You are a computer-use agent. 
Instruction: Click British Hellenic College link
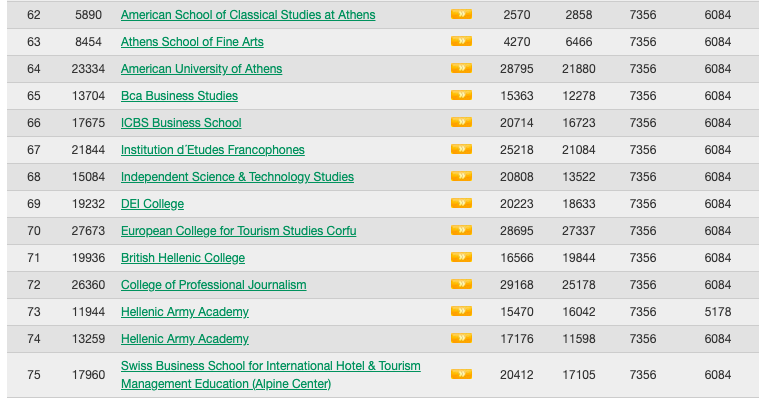click(183, 258)
